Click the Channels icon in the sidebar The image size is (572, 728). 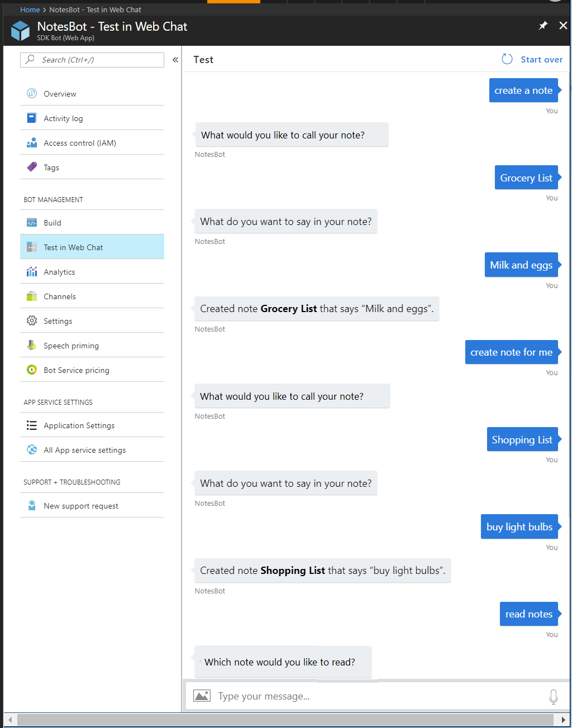click(32, 296)
